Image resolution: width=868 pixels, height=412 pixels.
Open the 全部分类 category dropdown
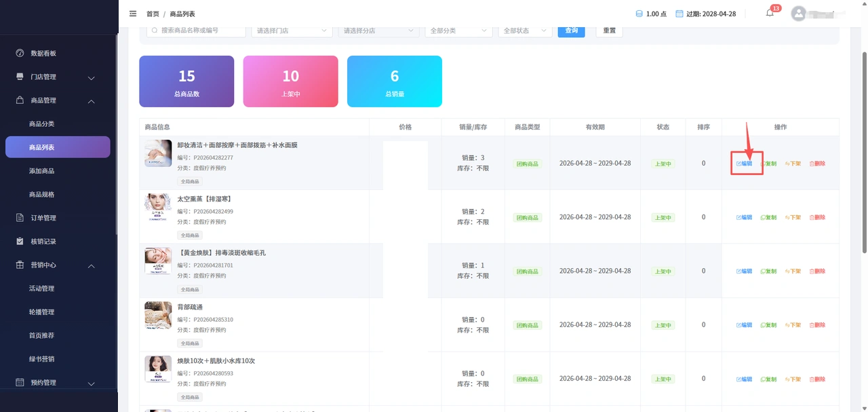(458, 31)
